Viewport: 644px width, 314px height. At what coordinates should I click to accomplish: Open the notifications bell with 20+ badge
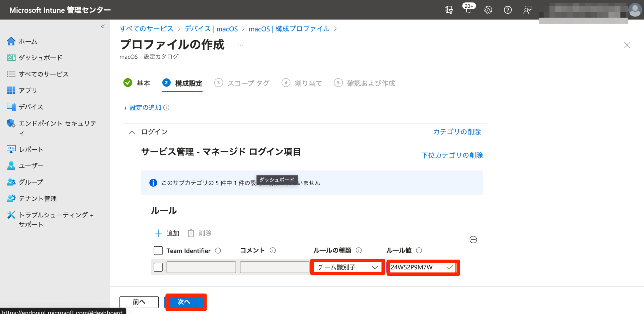468,10
